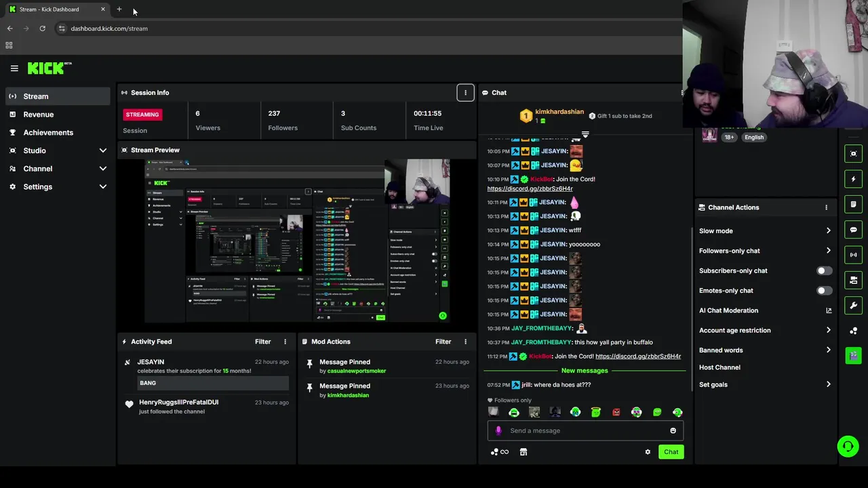Open chat settings gear icon
The height and width of the screenshot is (488, 868).
pyautogui.click(x=648, y=452)
